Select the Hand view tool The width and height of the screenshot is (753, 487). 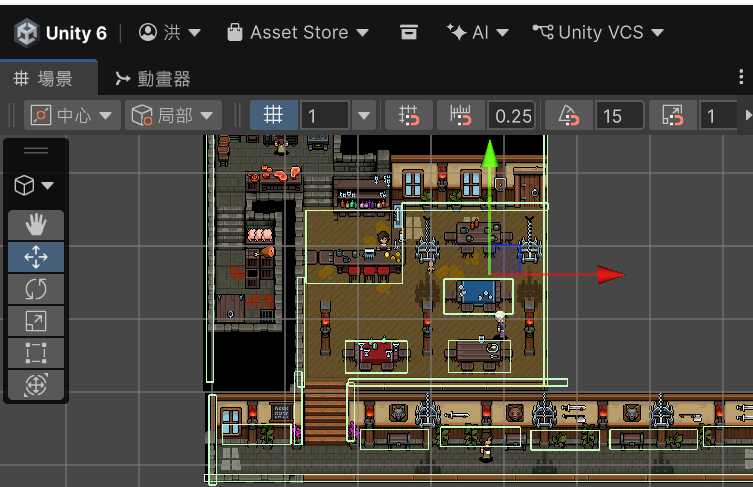36,225
